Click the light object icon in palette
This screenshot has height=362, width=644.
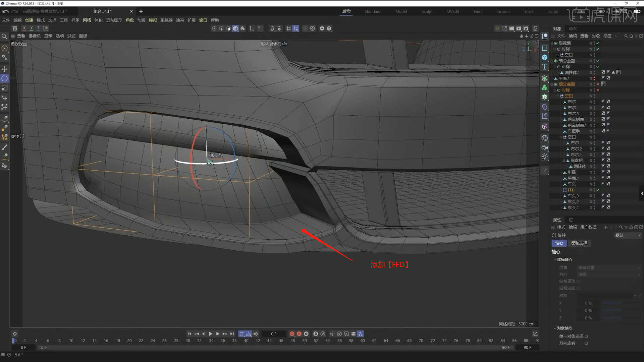545,157
